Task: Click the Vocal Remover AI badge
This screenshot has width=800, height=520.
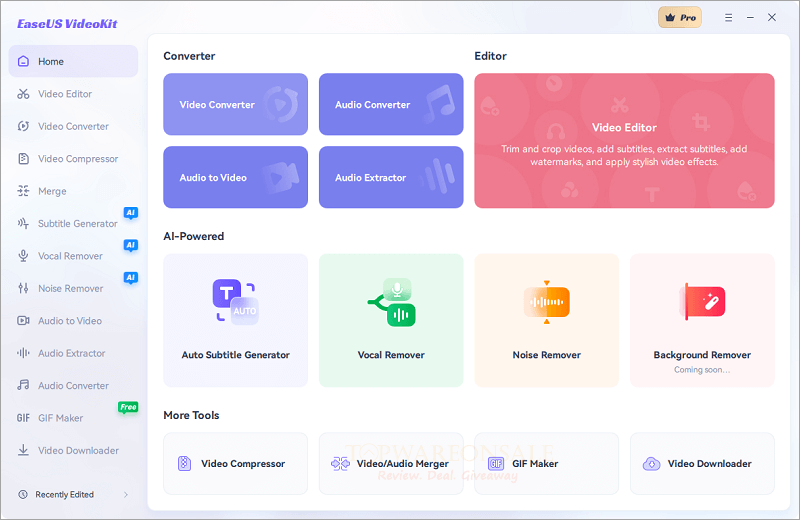Action: pyautogui.click(x=131, y=245)
